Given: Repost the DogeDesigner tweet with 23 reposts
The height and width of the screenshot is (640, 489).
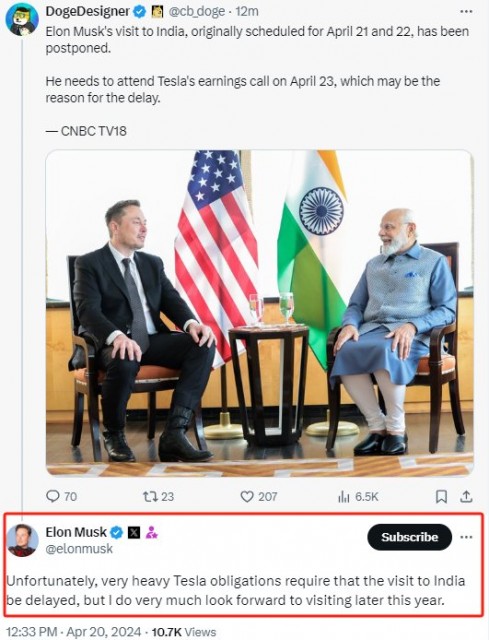Looking at the screenshot, I should 149,496.
